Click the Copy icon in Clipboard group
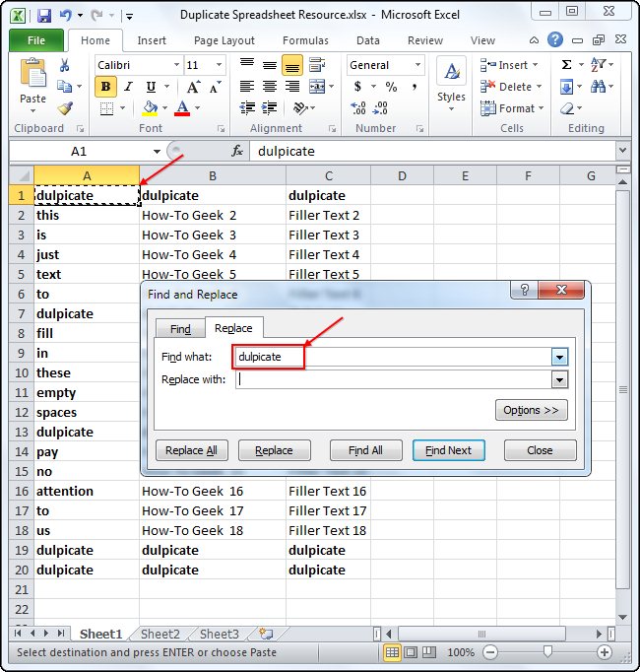This screenshot has width=640, height=672. (x=64, y=86)
